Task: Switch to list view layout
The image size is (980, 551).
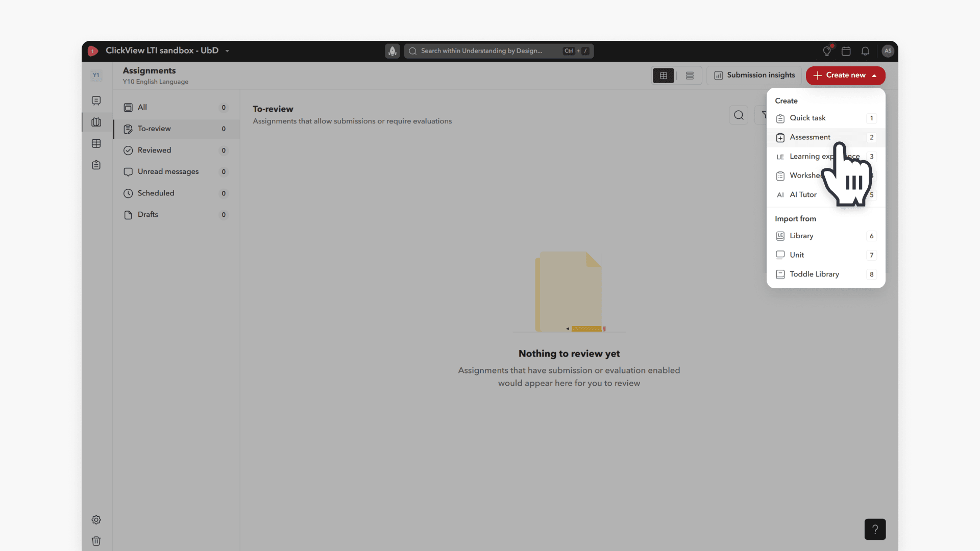Action: 690,76
